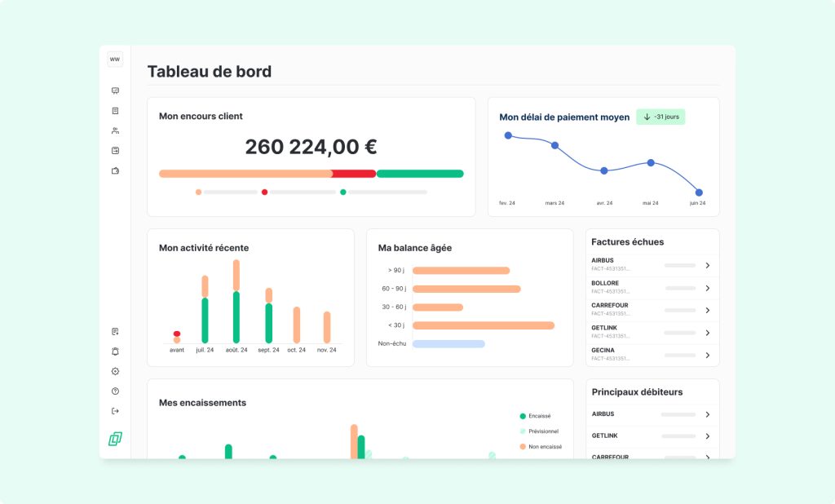Open the products box icon in sidebar
Image resolution: width=835 pixels, height=504 pixels.
click(115, 170)
